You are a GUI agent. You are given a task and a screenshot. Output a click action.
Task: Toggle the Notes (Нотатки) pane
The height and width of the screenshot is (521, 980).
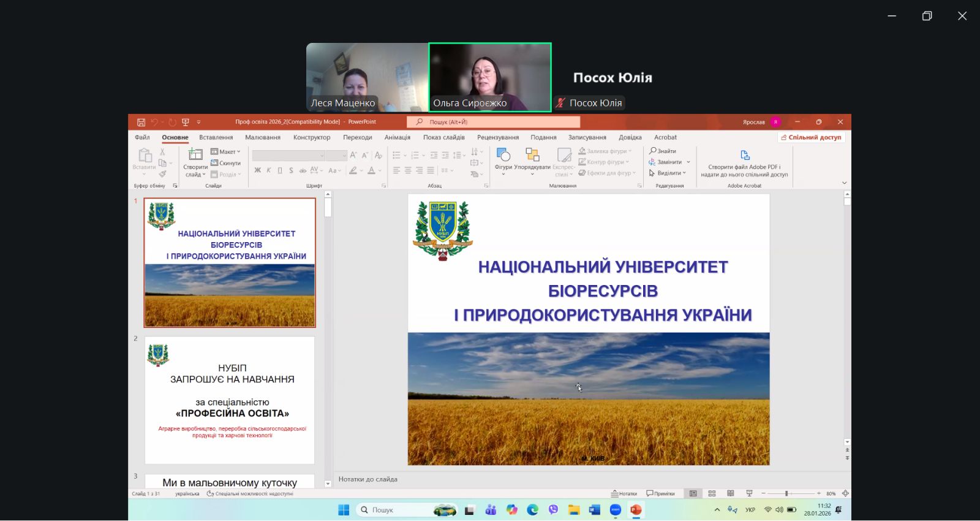point(624,493)
